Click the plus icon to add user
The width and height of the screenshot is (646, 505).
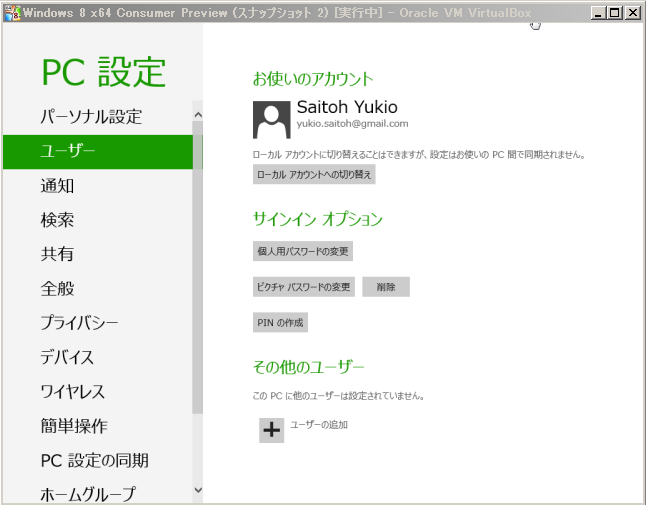[x=271, y=430]
